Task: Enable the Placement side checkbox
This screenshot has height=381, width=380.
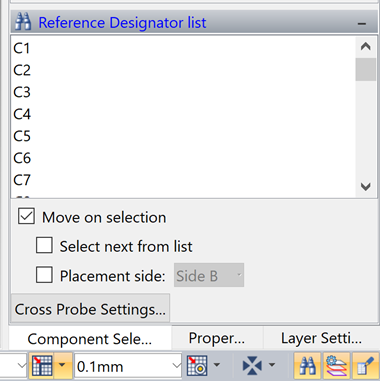Action: 44,275
